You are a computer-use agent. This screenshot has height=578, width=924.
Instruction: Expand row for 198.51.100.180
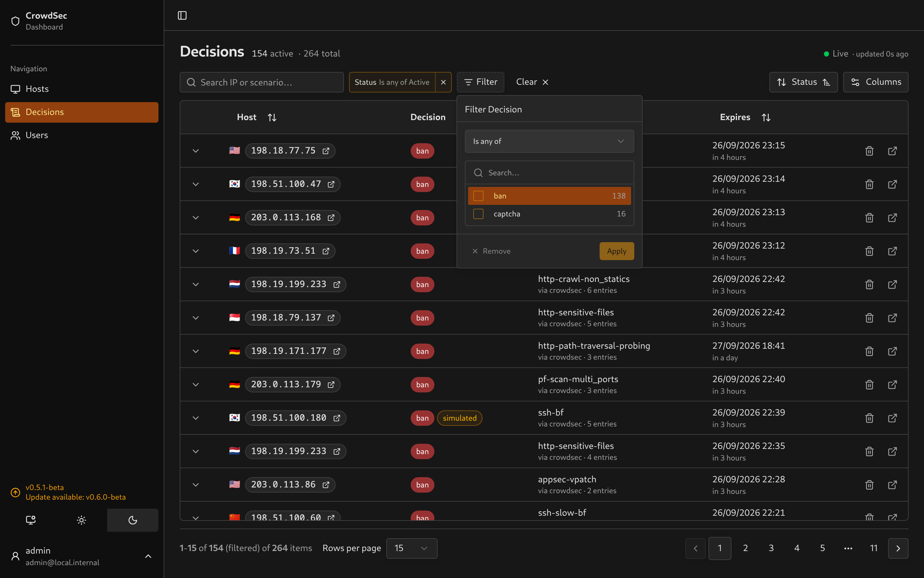tap(196, 418)
